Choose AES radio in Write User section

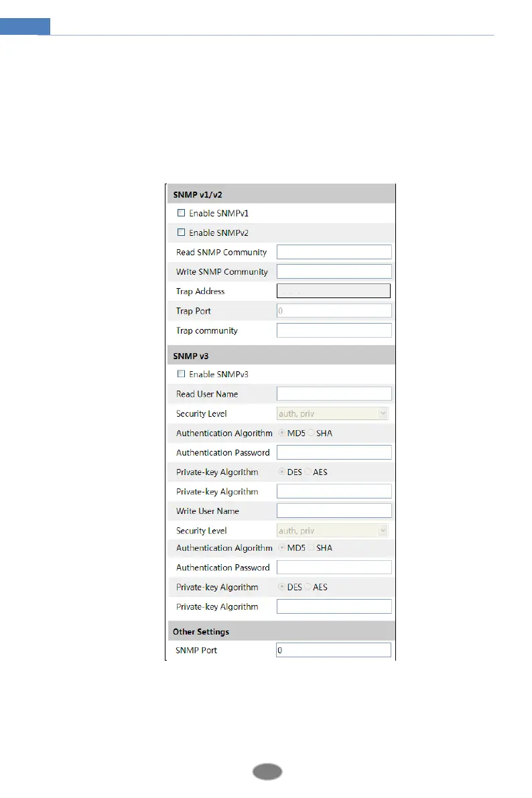click(309, 587)
